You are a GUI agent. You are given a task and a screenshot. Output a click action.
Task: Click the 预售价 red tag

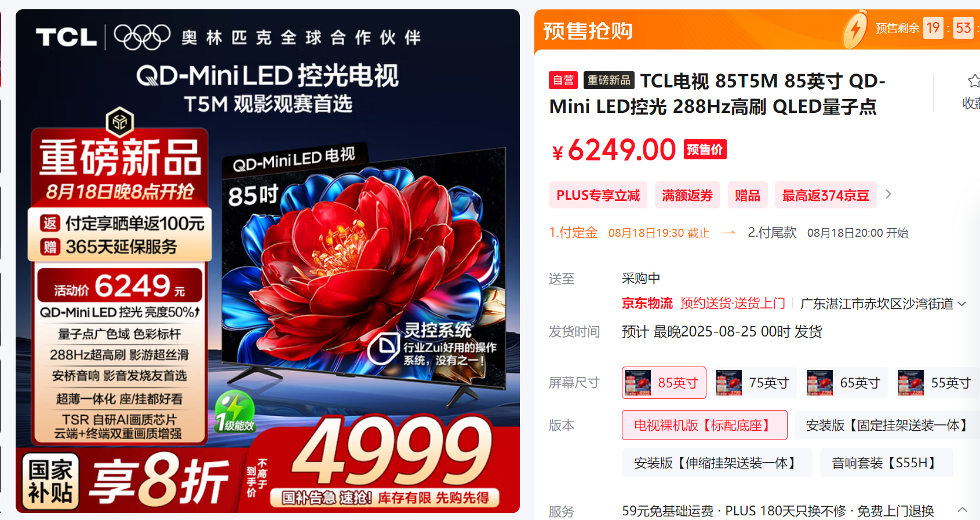705,149
